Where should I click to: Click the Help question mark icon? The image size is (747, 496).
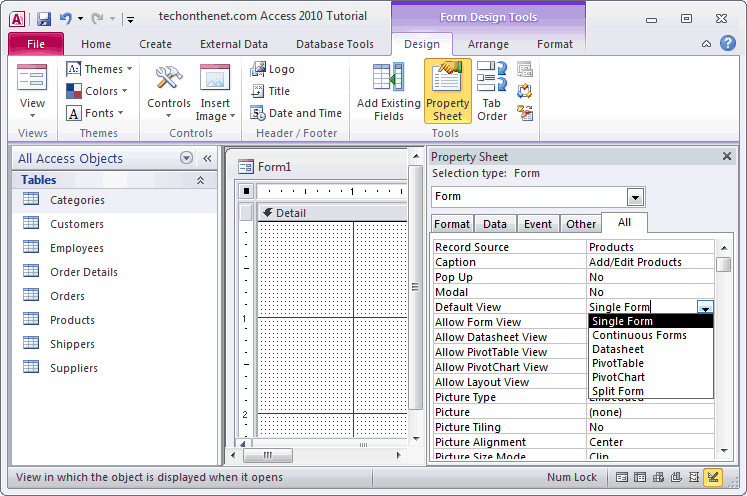click(x=727, y=43)
